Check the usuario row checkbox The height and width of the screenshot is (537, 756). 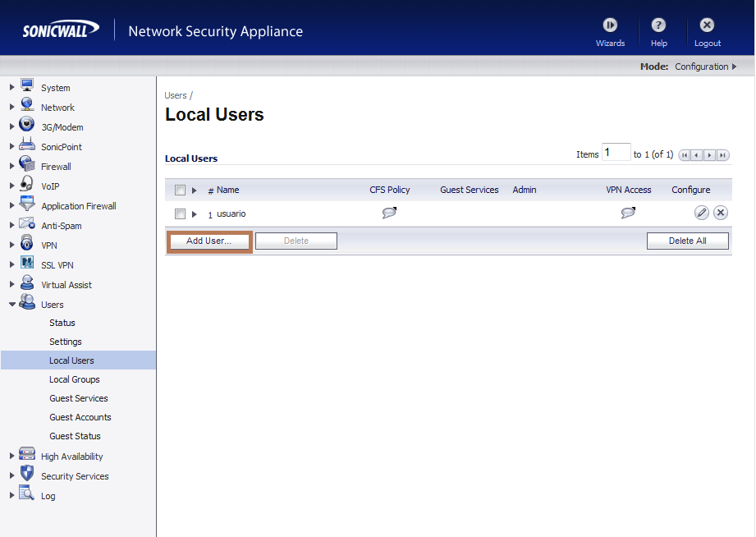pyautogui.click(x=180, y=213)
